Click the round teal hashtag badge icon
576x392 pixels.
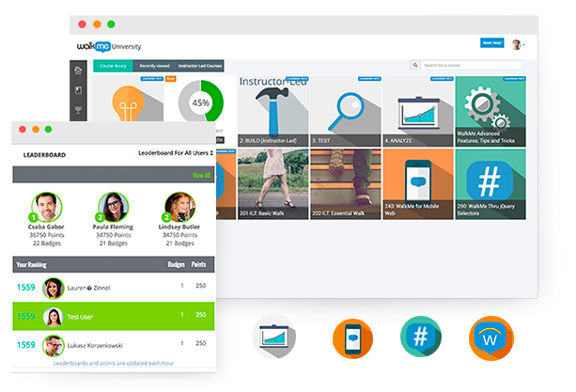point(421,337)
